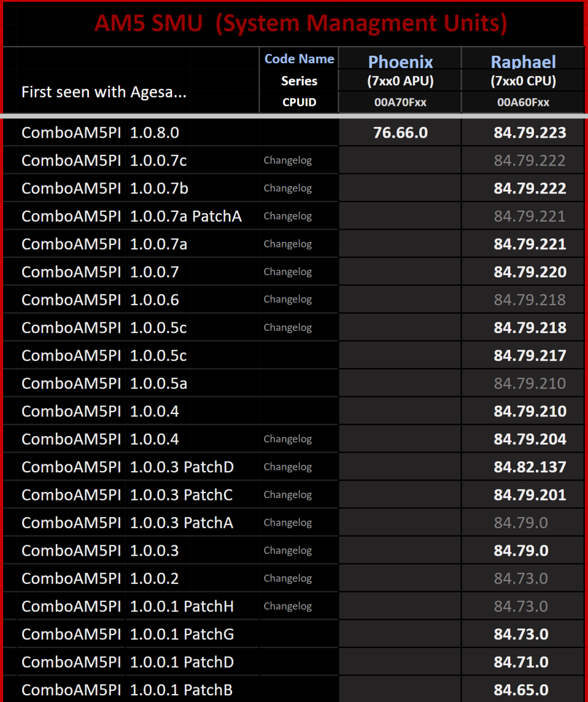Select the ComboAM5PI 1.0.0.1 PatchB row label
The width and height of the screenshot is (588, 702).
(127, 690)
